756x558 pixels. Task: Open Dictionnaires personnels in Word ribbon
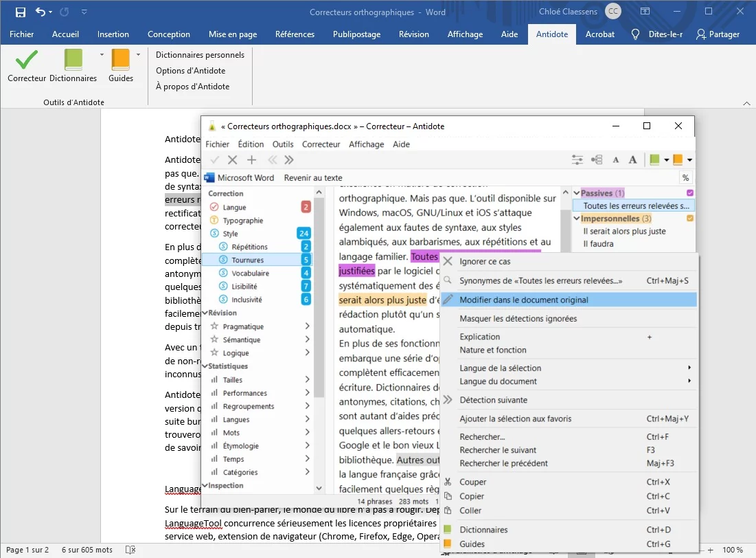coord(200,55)
